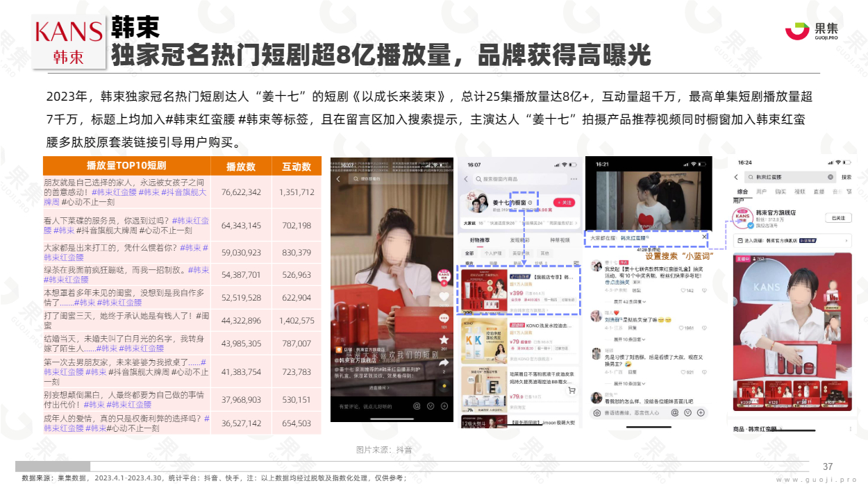Switch to 综合 search tab
Image resolution: width=868 pixels, height=488 pixels.
point(742,191)
